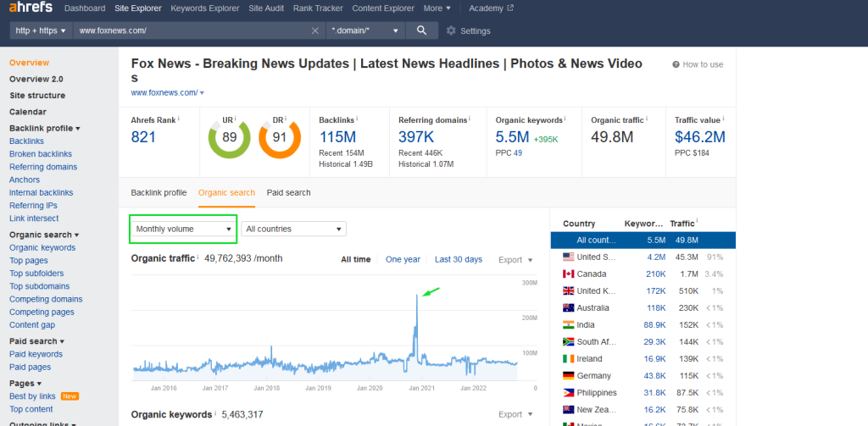The height and width of the screenshot is (426, 868).
Task: Click the Philippines flag icon
Action: (568, 393)
